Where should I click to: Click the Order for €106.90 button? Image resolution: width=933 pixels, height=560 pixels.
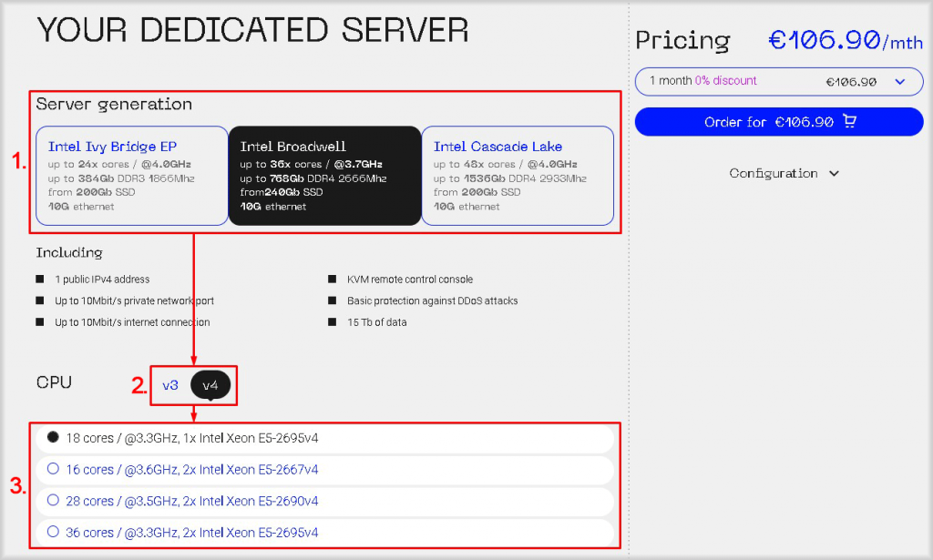click(x=779, y=122)
